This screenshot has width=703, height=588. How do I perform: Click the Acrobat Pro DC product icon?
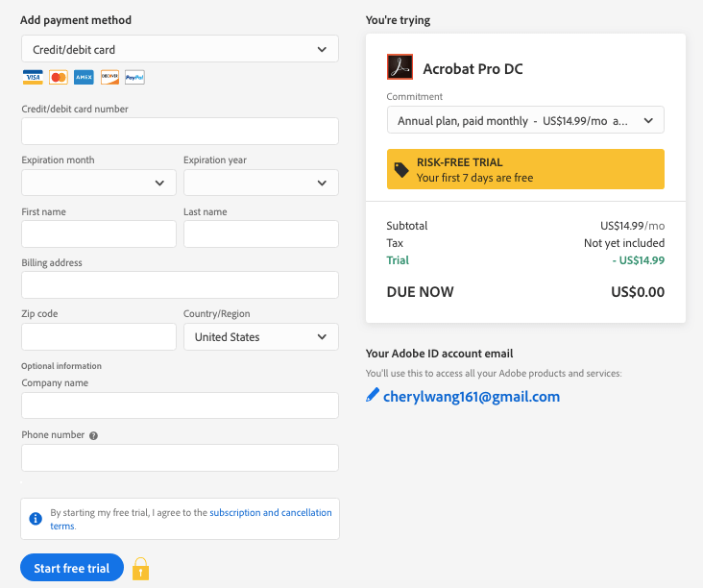400,67
